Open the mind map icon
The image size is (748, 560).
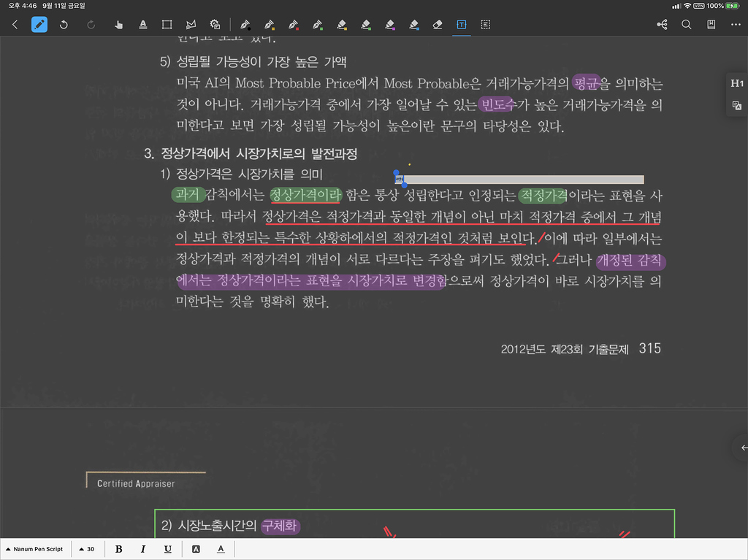pos(663,24)
